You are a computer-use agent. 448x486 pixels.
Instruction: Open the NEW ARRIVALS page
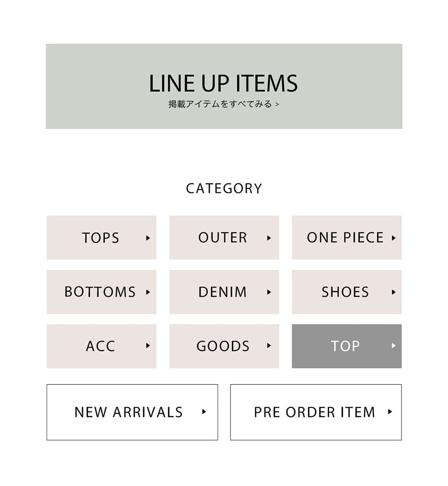click(x=132, y=412)
